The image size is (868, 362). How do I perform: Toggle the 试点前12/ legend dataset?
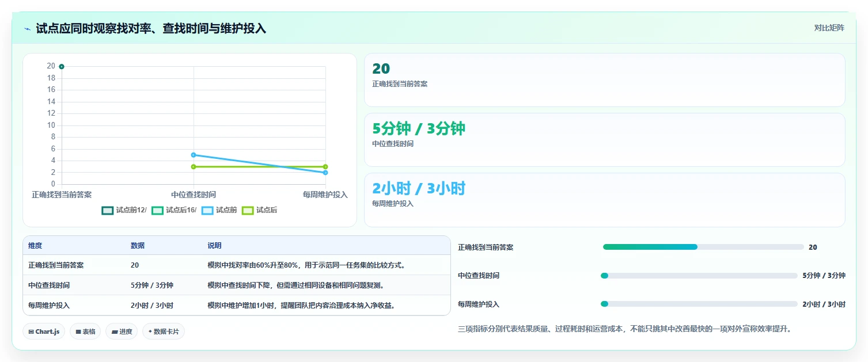point(124,210)
